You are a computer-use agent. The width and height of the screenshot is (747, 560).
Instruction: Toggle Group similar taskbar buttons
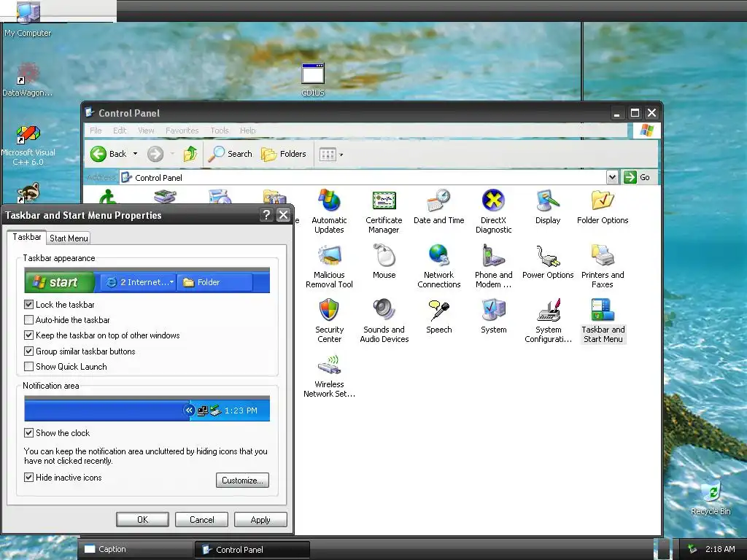28,351
